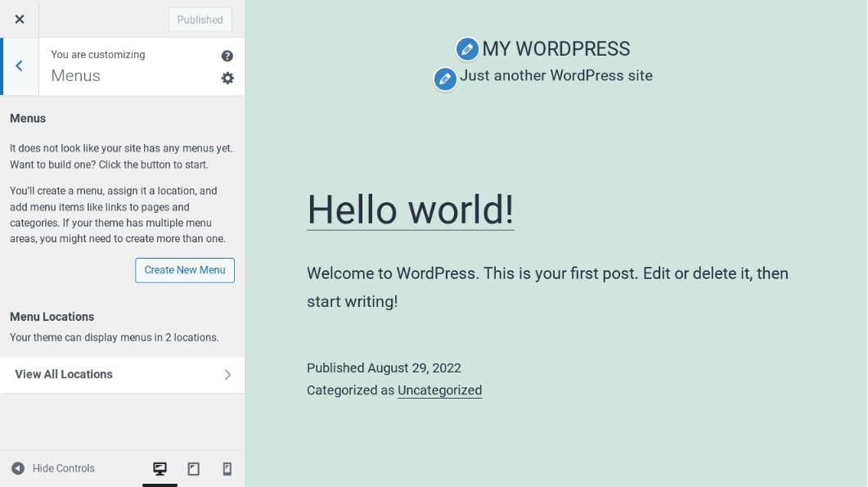868x487 pixels.
Task: Go back using the left chevron arrow
Action: [x=20, y=66]
